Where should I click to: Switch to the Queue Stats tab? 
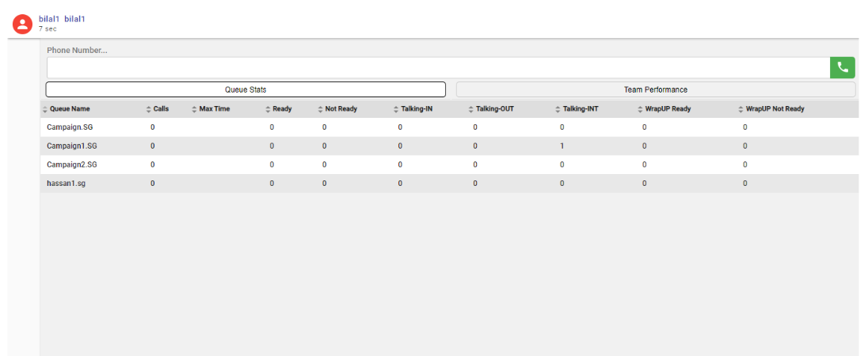click(246, 89)
